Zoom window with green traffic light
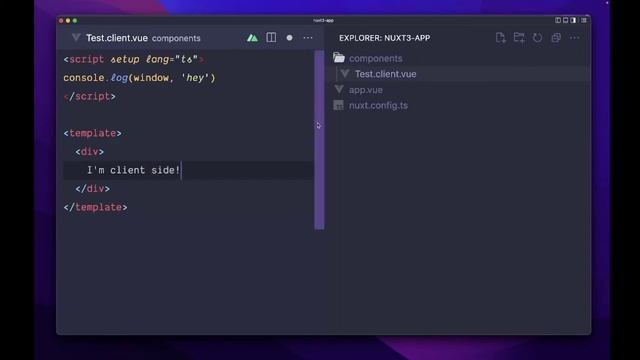640x360 pixels. (75, 20)
